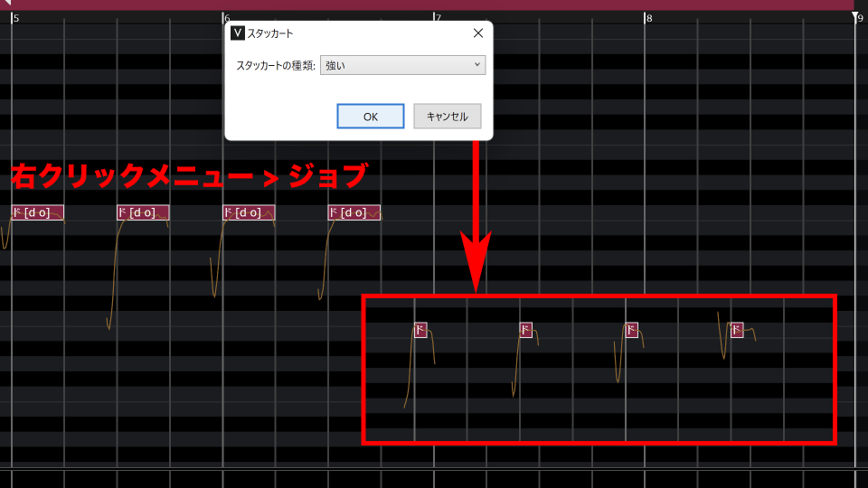
Task: Select the second ド [d o] note
Action: click(142, 213)
